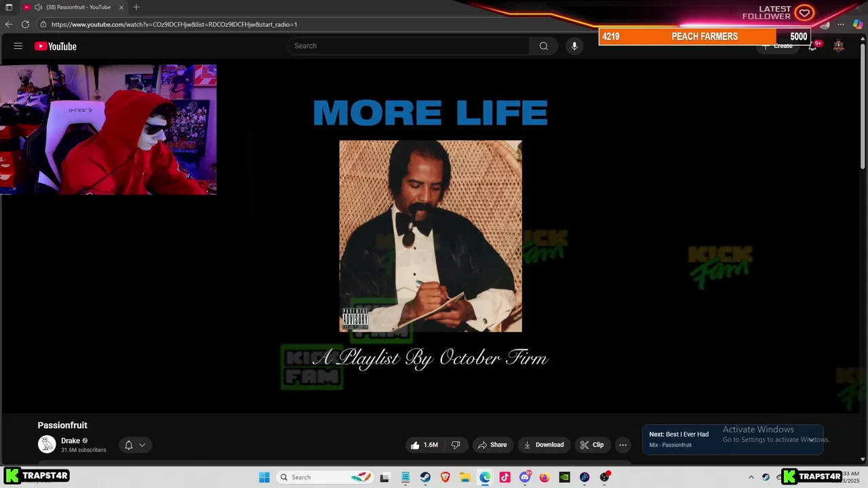
Task: Go to the YouTube home logo
Action: pos(56,46)
